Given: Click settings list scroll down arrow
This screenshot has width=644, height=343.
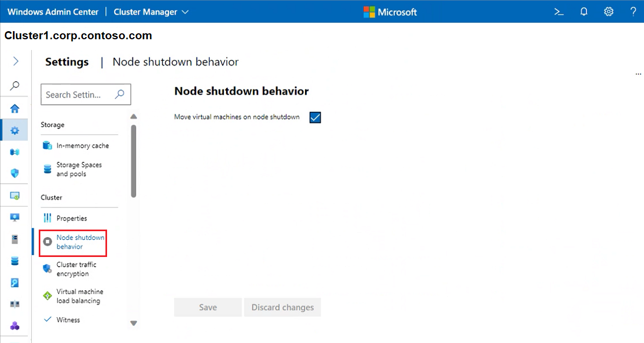Looking at the screenshot, I should pos(133,323).
